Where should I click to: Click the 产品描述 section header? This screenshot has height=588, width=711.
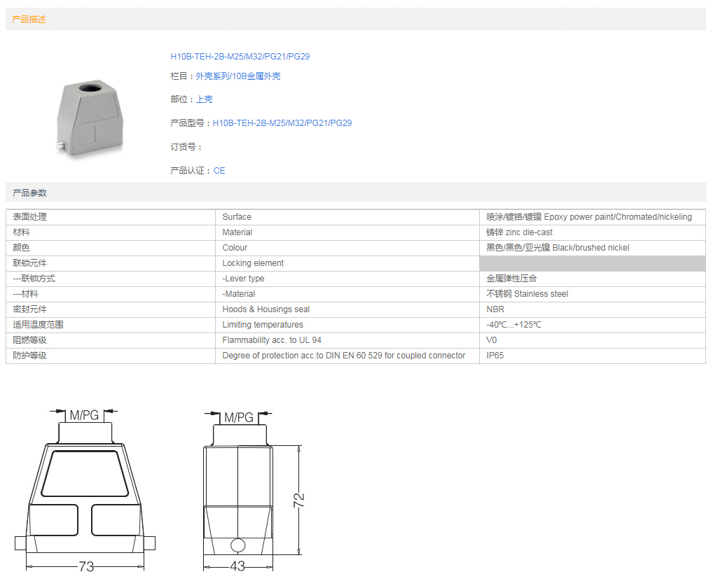[29, 20]
